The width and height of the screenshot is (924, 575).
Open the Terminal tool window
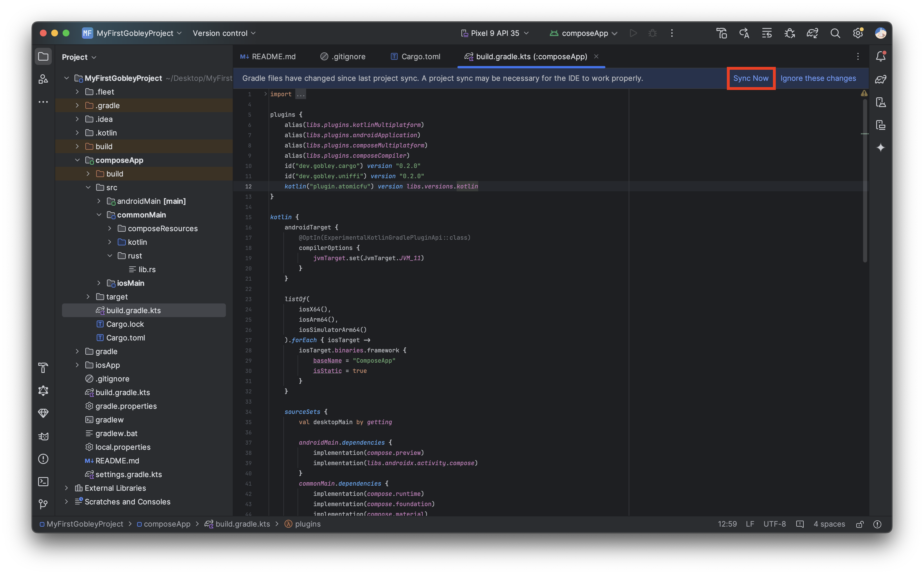43,481
